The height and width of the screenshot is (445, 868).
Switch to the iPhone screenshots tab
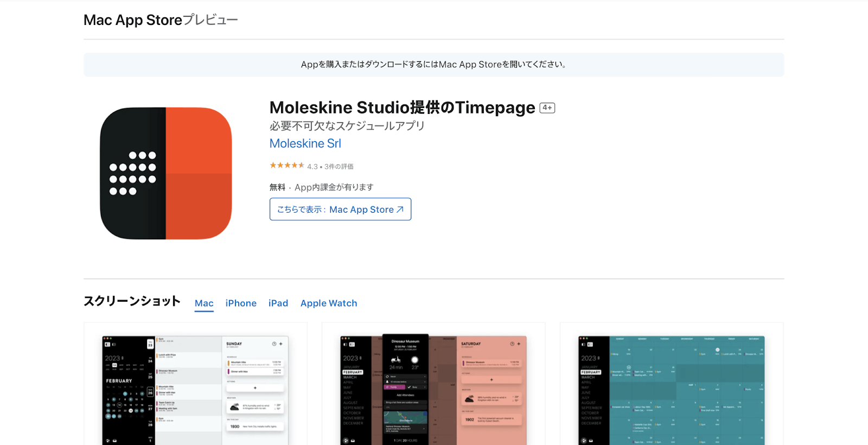241,303
